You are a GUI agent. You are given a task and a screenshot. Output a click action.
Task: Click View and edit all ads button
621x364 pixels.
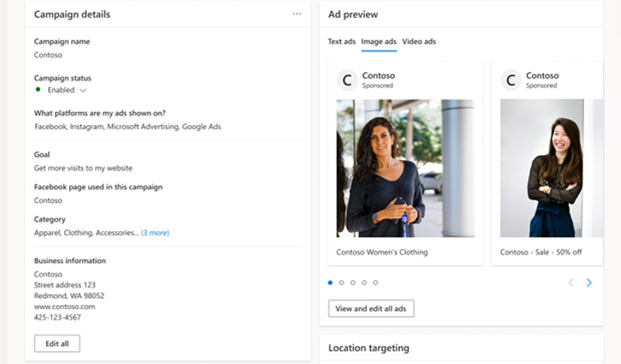click(x=371, y=308)
